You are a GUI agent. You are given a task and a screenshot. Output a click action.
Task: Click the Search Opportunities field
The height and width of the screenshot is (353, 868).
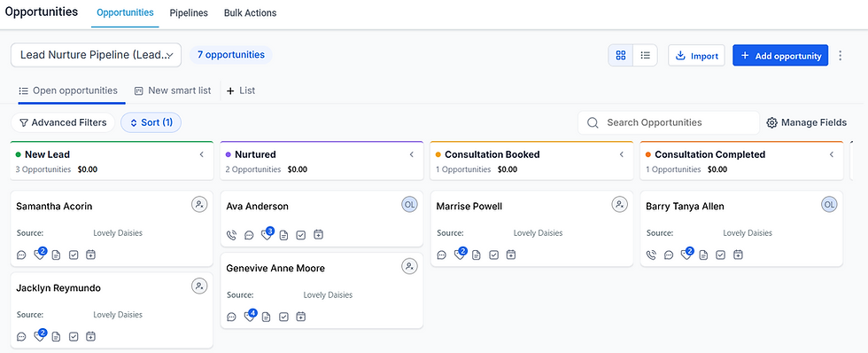668,122
